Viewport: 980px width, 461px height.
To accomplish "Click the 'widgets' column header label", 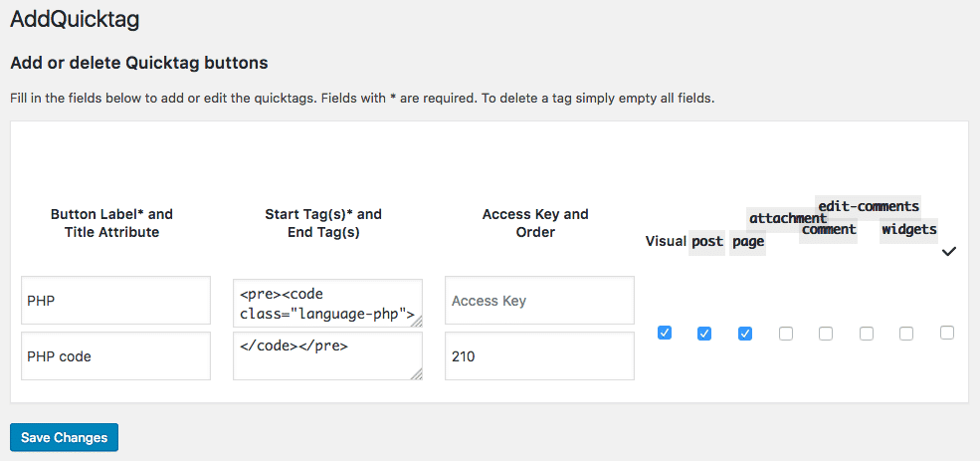I will click(x=908, y=229).
